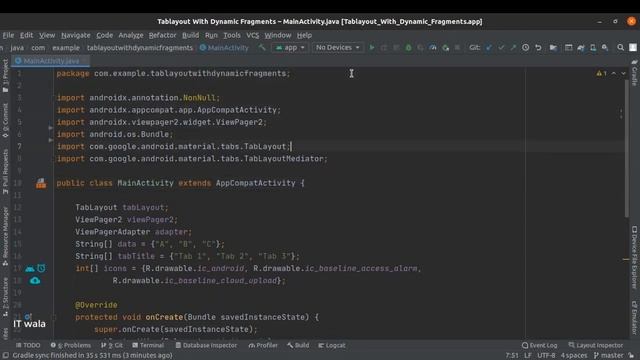The image size is (640, 360).
Task: Open the Build menu
Action: coord(191,36)
